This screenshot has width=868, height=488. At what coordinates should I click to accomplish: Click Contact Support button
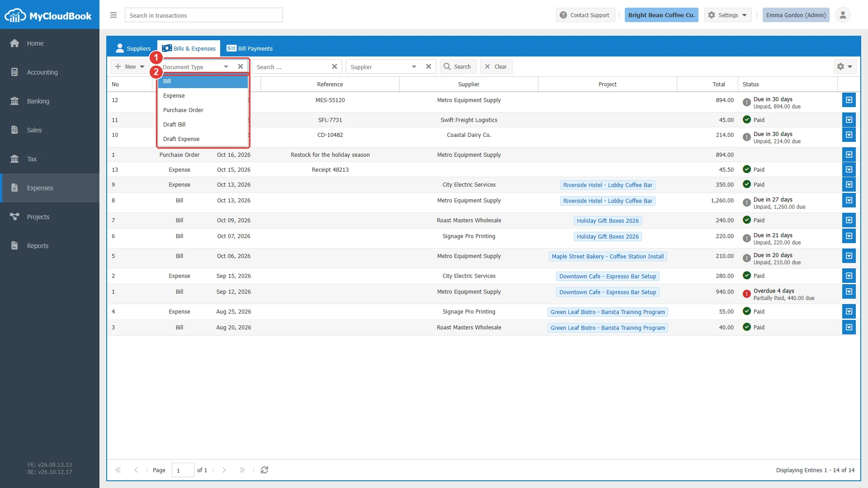(585, 15)
